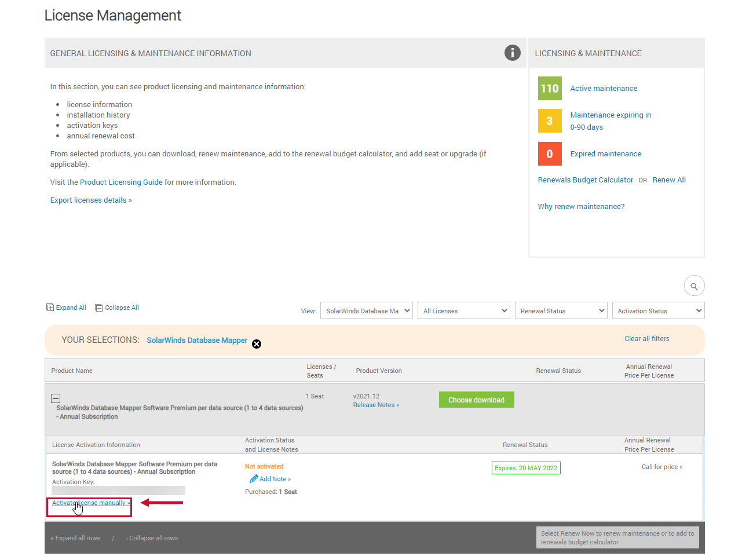Open Export licenses details link
Screen dimensions: 753x560
91,200
